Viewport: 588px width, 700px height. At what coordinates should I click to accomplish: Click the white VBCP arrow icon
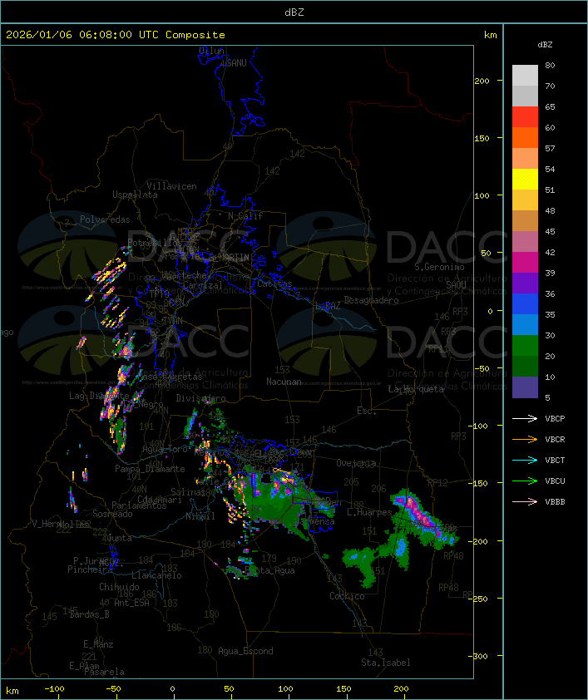[x=525, y=418]
